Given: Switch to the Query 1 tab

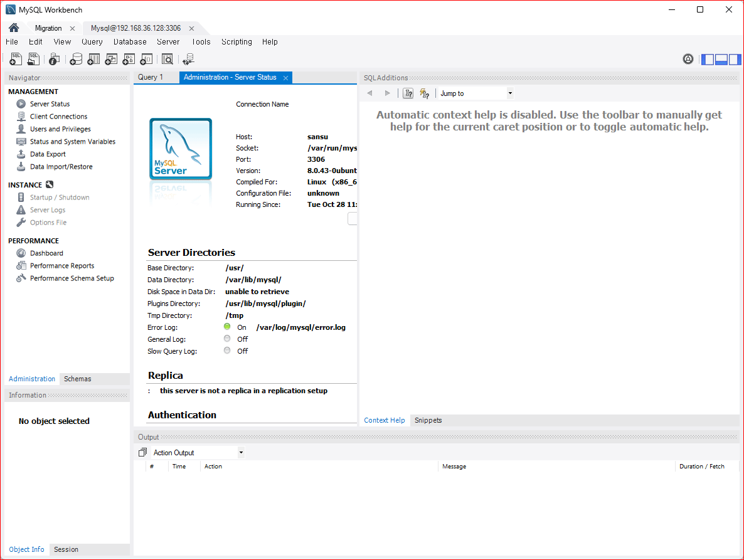Looking at the screenshot, I should (151, 77).
